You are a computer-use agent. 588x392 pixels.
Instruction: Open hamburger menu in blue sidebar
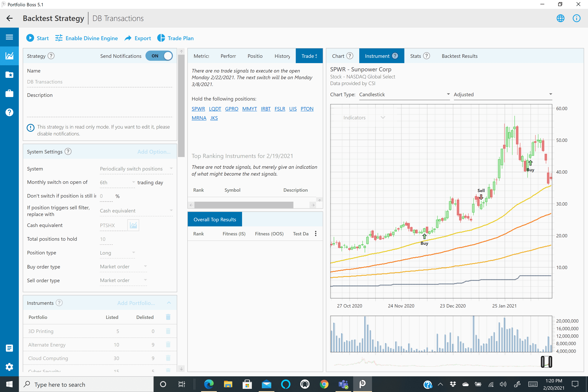point(9,37)
